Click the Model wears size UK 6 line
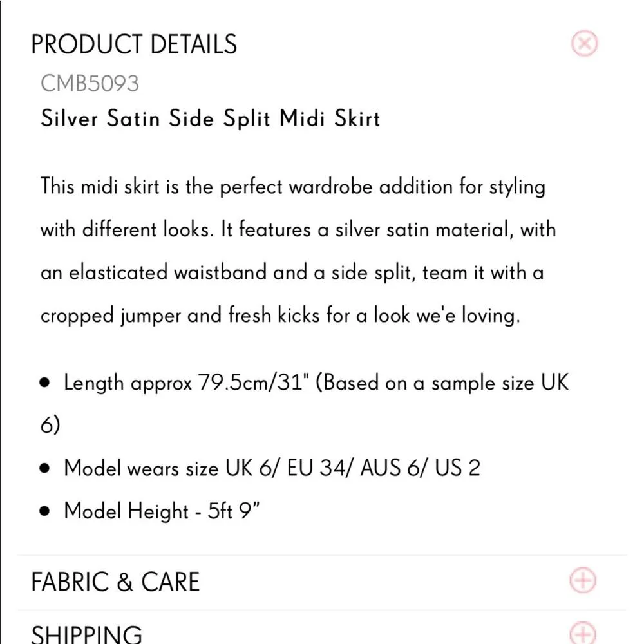This screenshot has height=644, width=644. [x=271, y=468]
